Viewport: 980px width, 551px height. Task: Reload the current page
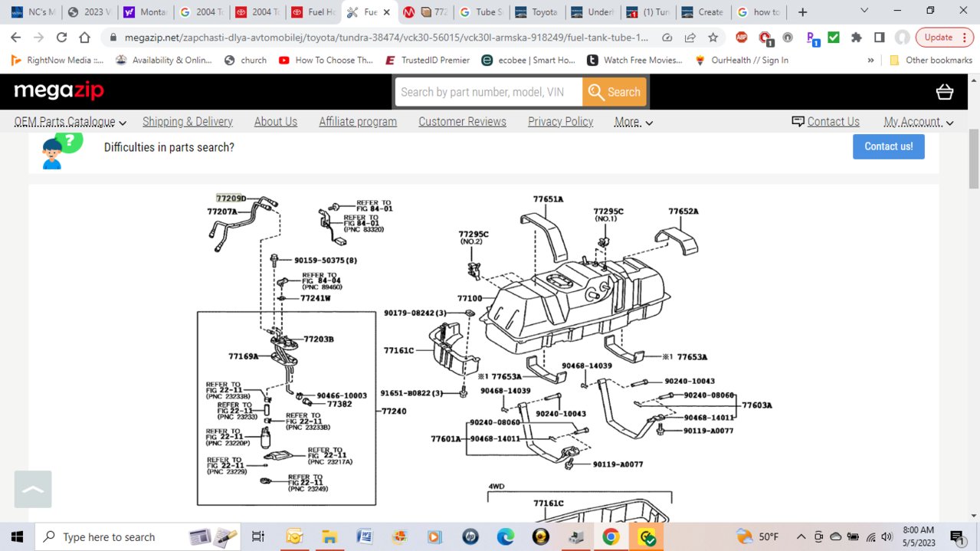coord(61,38)
